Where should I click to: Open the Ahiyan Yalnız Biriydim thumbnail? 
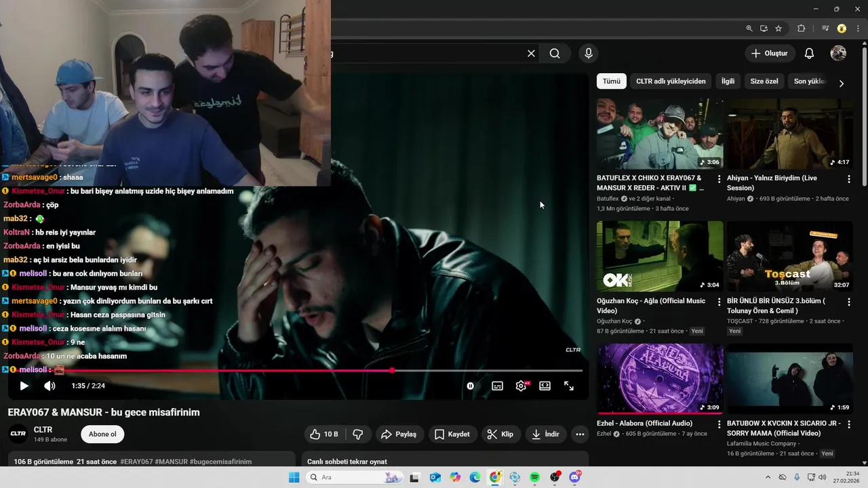click(790, 134)
